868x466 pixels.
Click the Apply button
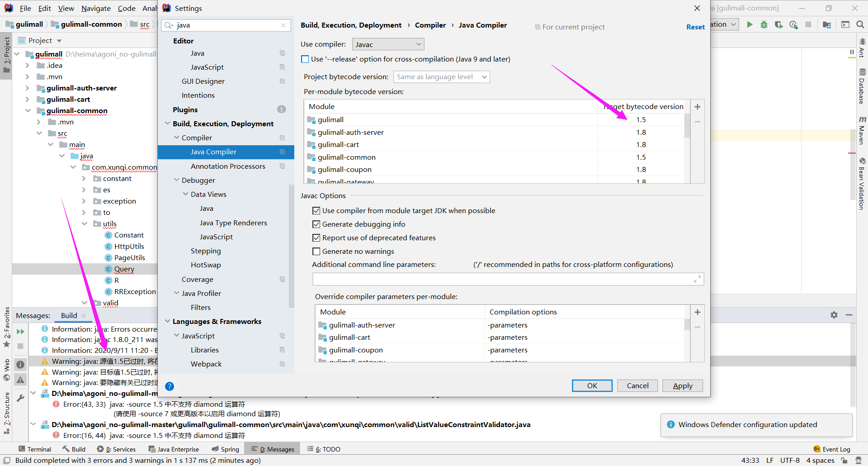[x=683, y=386]
